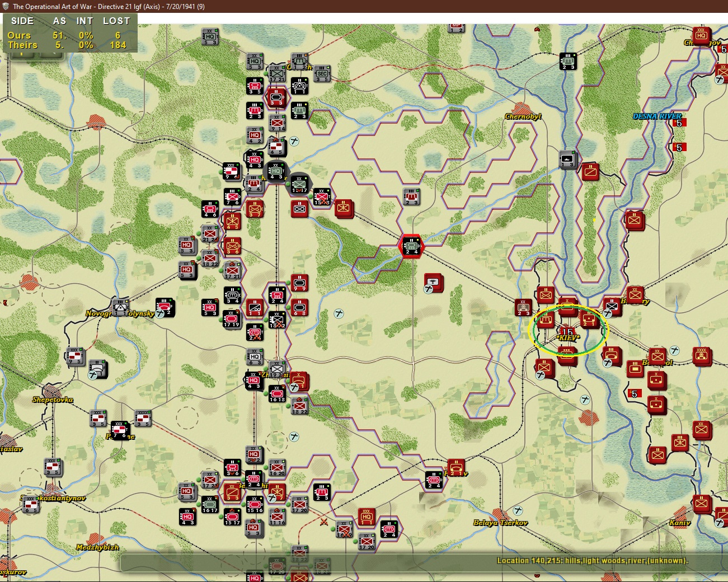Click the Belaya Tserkov label
Screen dimensions: 728x582
click(500, 523)
